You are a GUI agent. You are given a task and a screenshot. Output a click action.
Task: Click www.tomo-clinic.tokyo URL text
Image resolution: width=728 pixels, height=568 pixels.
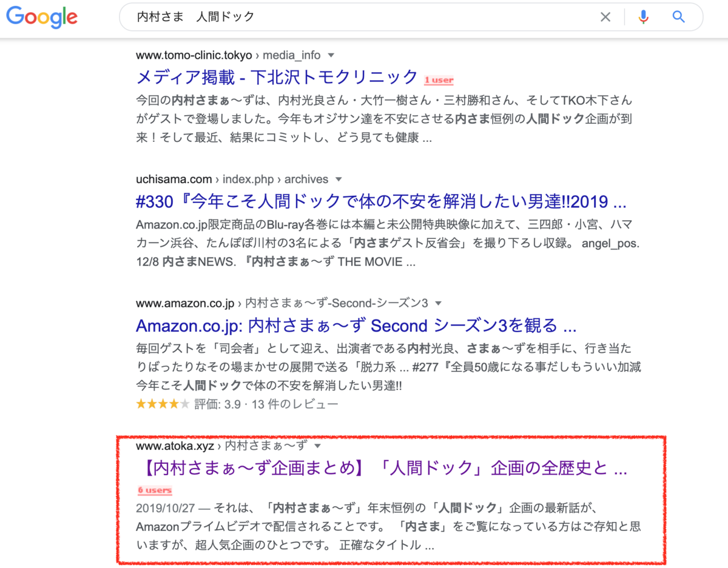[194, 55]
